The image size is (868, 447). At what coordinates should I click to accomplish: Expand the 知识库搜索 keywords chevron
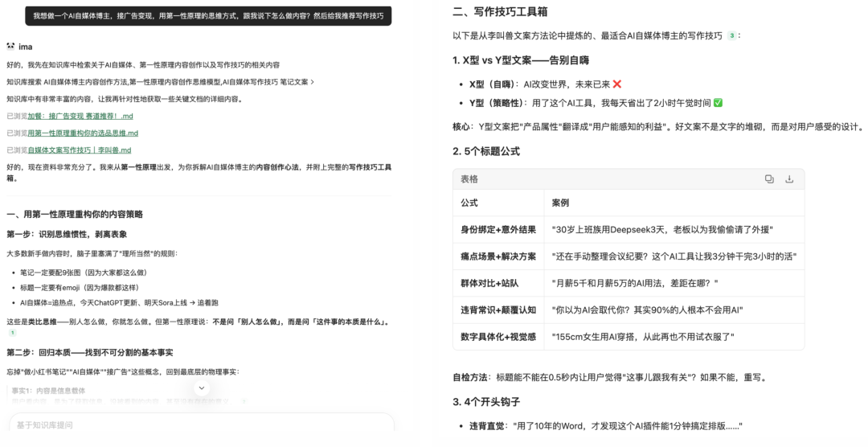313,82
